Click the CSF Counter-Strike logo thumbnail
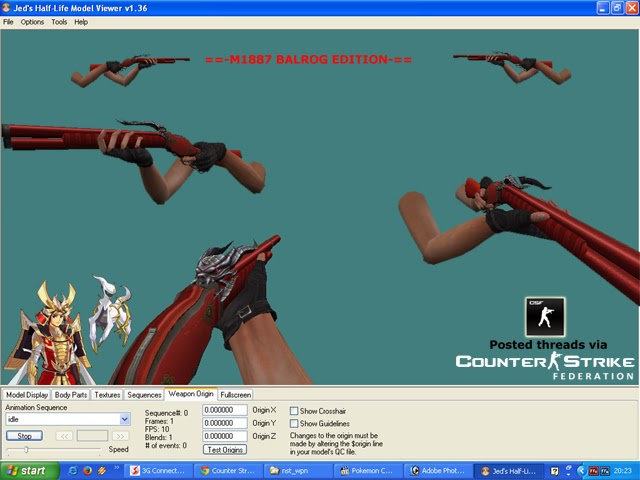Viewport: 640px width, 480px height. point(545,317)
